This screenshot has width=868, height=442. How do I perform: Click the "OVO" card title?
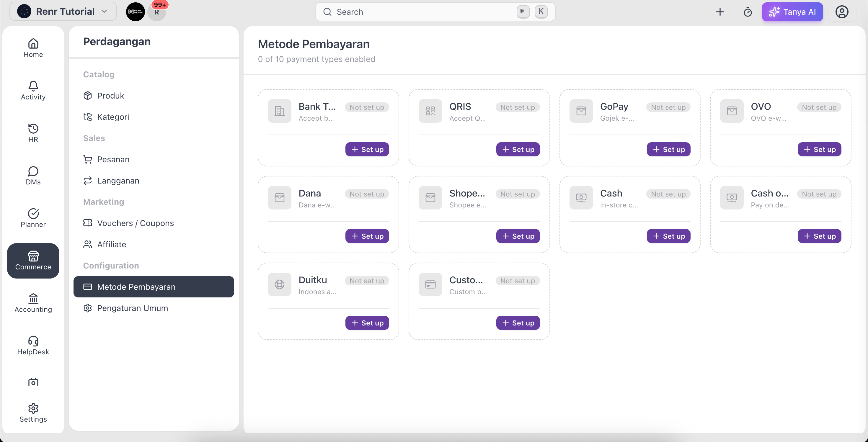(x=761, y=107)
